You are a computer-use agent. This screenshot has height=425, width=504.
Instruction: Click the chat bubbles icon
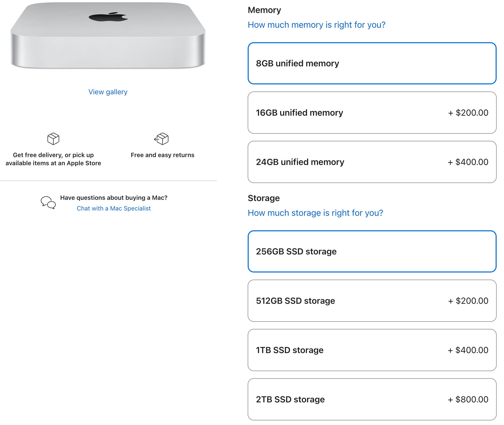pos(48,203)
